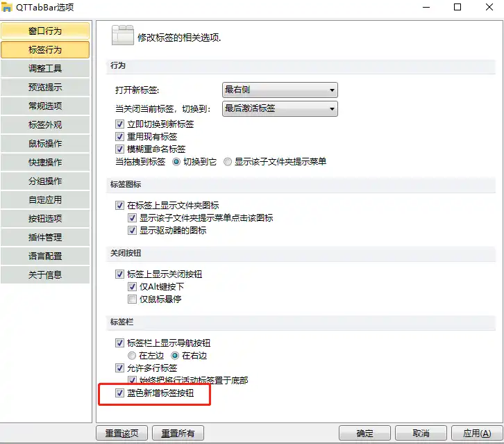
Task: Open 自定应用 in the sidebar
Action: [45, 200]
